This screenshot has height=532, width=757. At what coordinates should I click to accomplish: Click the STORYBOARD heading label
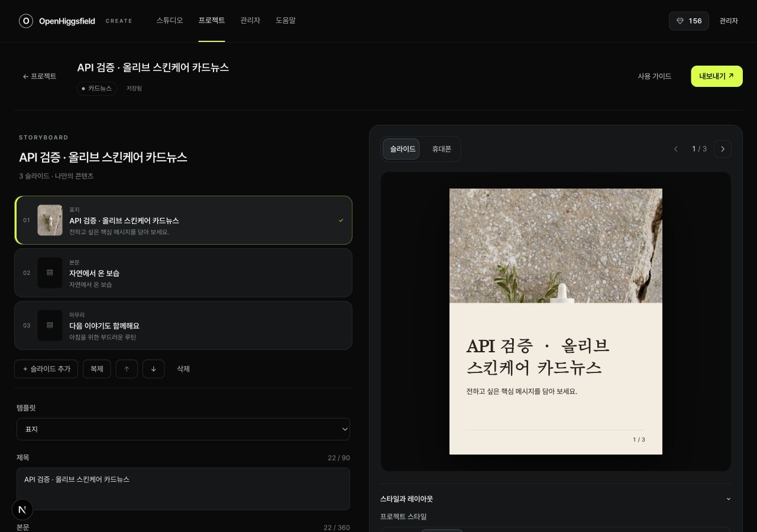[x=44, y=138]
